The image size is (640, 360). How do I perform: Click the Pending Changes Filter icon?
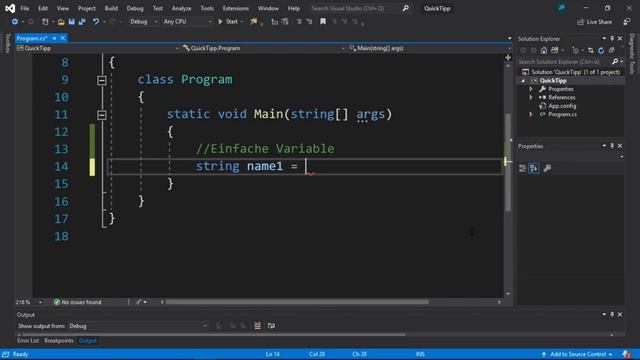point(575,51)
